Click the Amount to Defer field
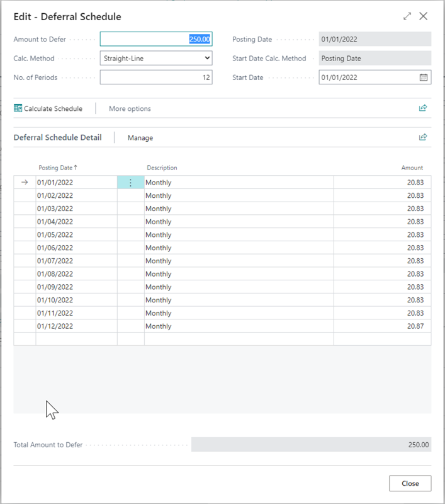This screenshot has height=504, width=445. tap(156, 39)
